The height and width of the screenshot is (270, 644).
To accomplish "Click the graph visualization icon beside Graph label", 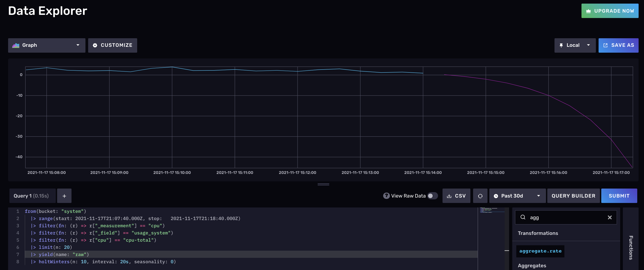I will tap(16, 45).
